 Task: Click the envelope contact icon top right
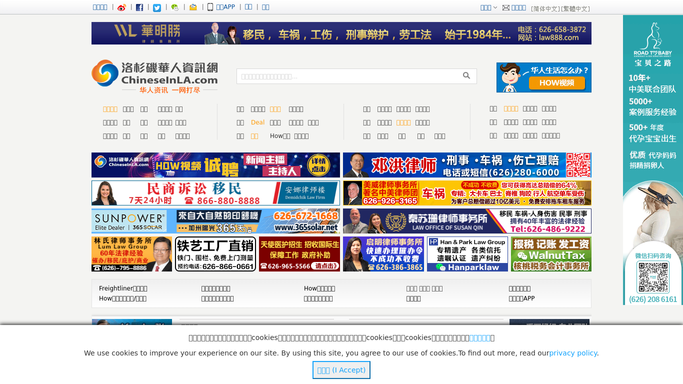(x=506, y=8)
